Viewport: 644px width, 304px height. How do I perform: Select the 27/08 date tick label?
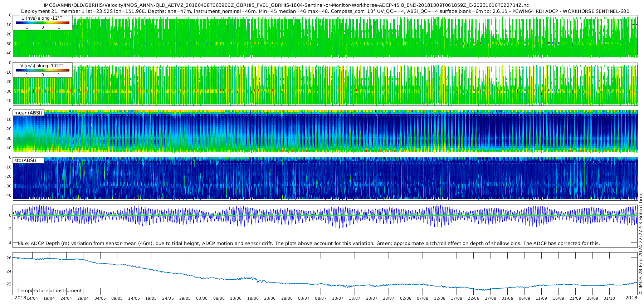pyautogui.click(x=491, y=298)
